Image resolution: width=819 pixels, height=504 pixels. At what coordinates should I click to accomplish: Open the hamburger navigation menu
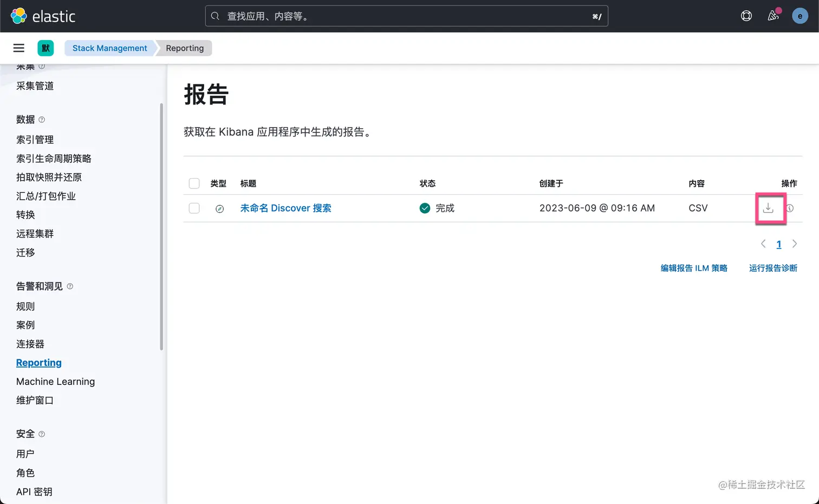tap(19, 48)
